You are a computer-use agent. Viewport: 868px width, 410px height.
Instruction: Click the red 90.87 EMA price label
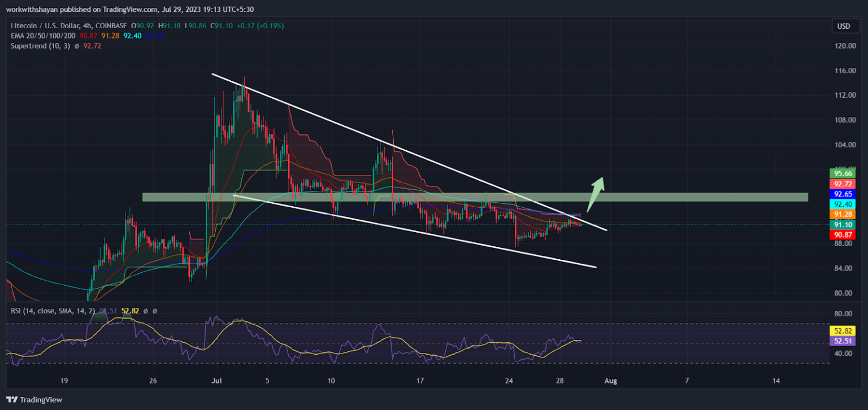[841, 234]
